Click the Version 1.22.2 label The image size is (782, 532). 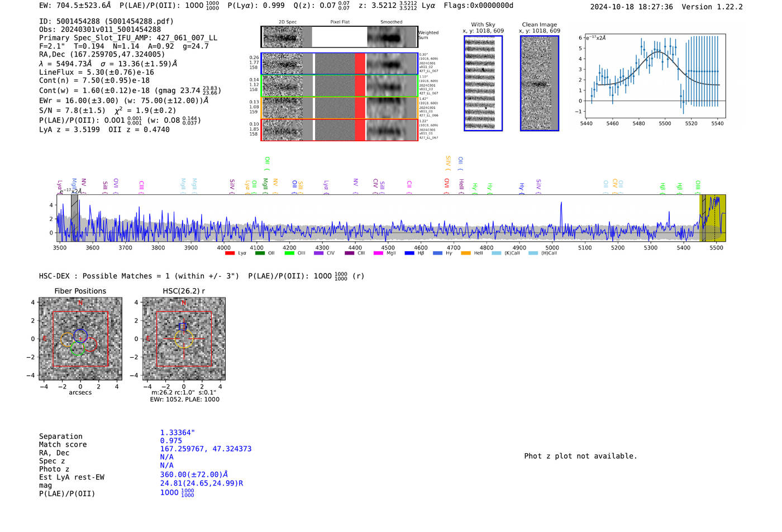[x=712, y=7]
